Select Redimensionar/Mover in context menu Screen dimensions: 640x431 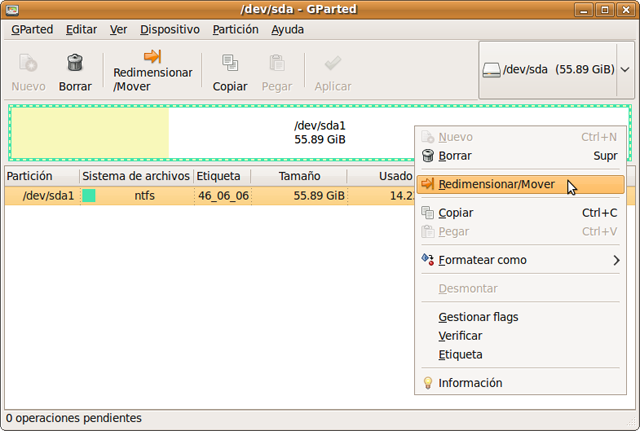click(496, 185)
